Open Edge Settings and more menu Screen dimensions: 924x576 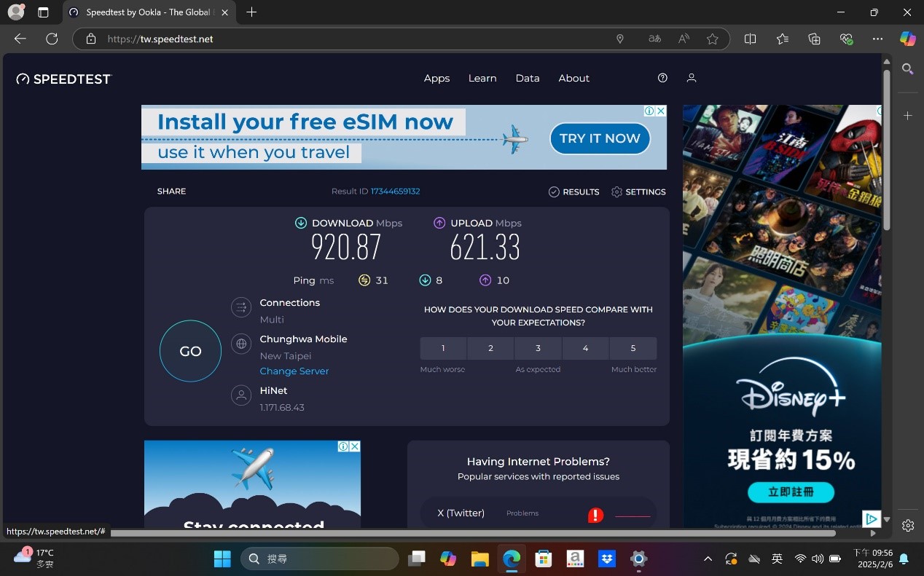click(877, 39)
